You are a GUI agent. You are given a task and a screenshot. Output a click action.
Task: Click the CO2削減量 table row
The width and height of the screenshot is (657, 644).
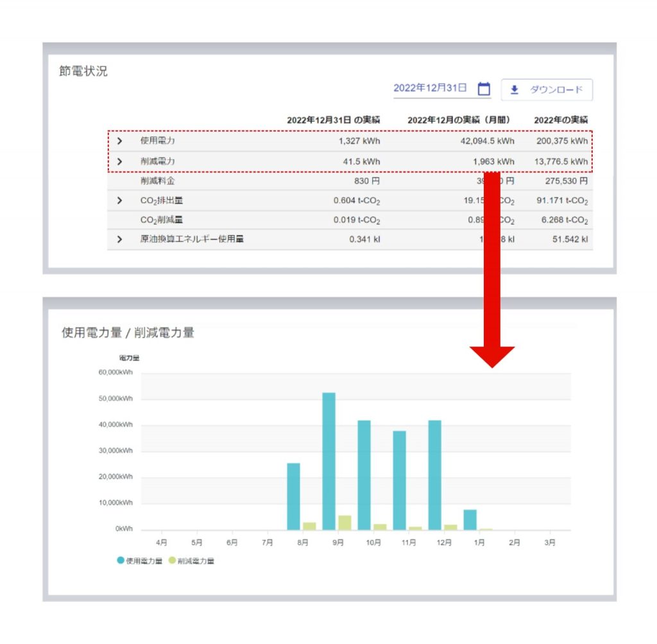pyautogui.click(x=350, y=220)
